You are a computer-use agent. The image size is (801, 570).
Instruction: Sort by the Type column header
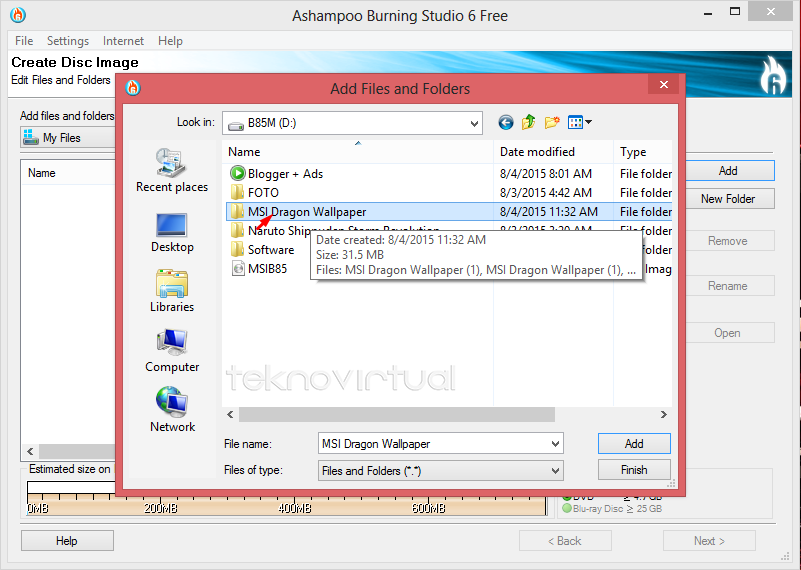tap(643, 152)
